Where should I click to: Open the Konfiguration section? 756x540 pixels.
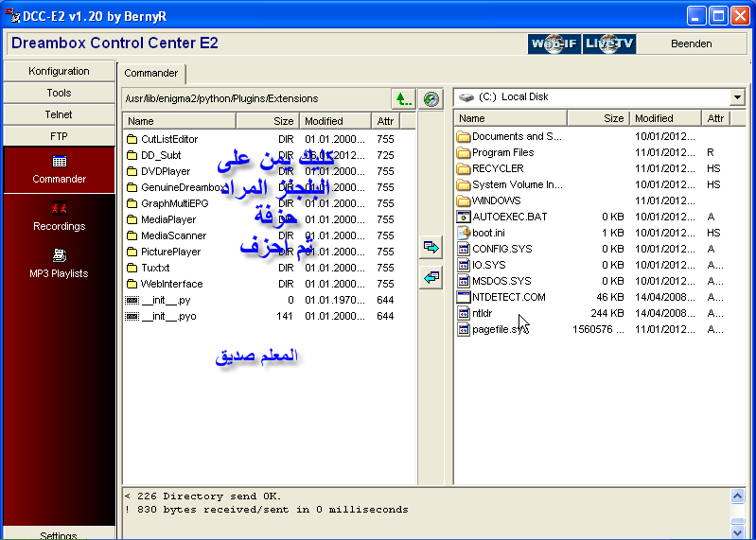click(59, 71)
